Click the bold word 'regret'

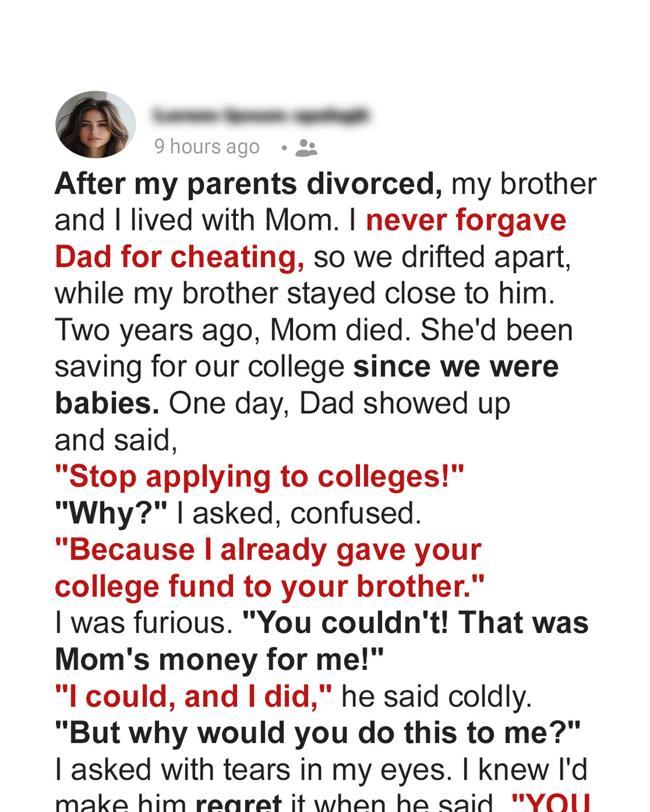[x=239, y=802]
